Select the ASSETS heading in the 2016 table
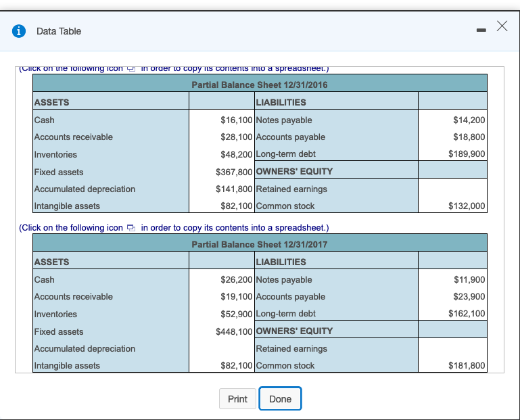Viewport: 520px width, 420px height. 52,103
